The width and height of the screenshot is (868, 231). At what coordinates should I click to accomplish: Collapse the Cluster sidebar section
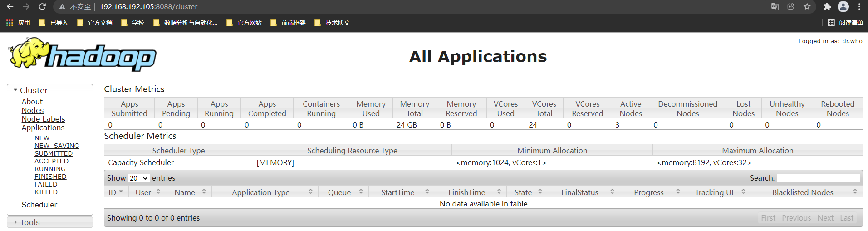50,90
